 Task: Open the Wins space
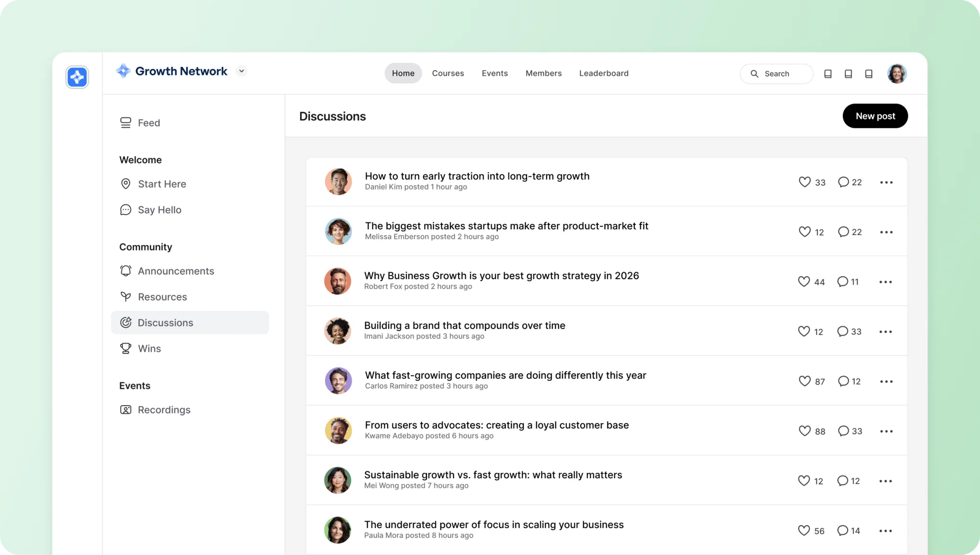coord(140,348)
